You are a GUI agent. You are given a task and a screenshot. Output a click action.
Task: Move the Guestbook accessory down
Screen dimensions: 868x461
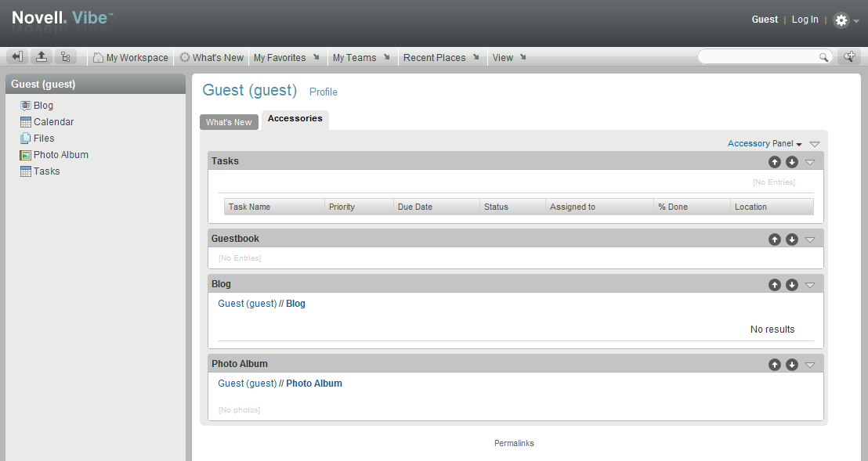792,239
